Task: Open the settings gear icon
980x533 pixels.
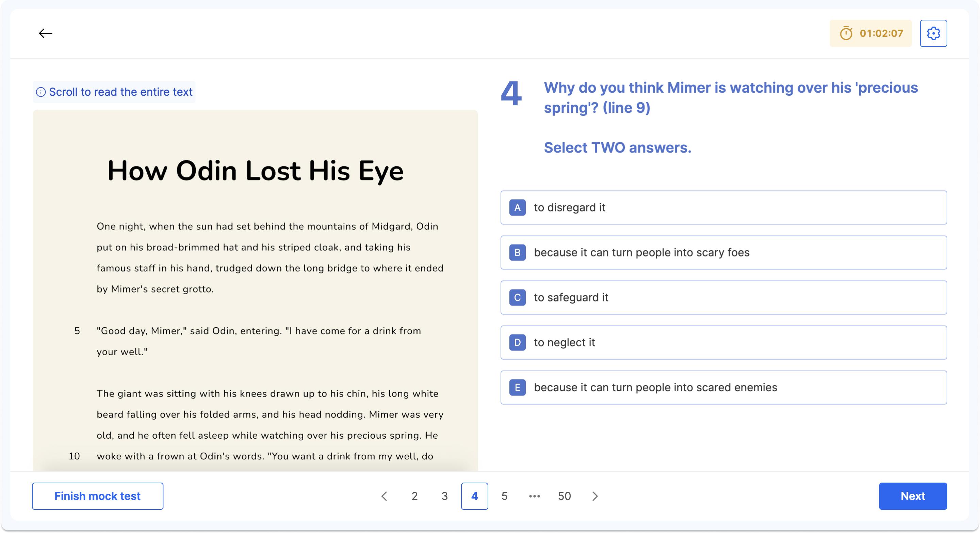Action: point(934,33)
